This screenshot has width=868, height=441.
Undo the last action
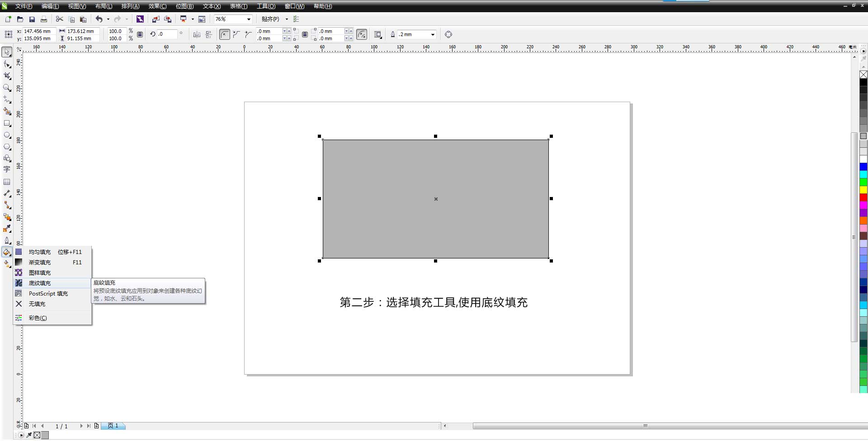(x=99, y=19)
